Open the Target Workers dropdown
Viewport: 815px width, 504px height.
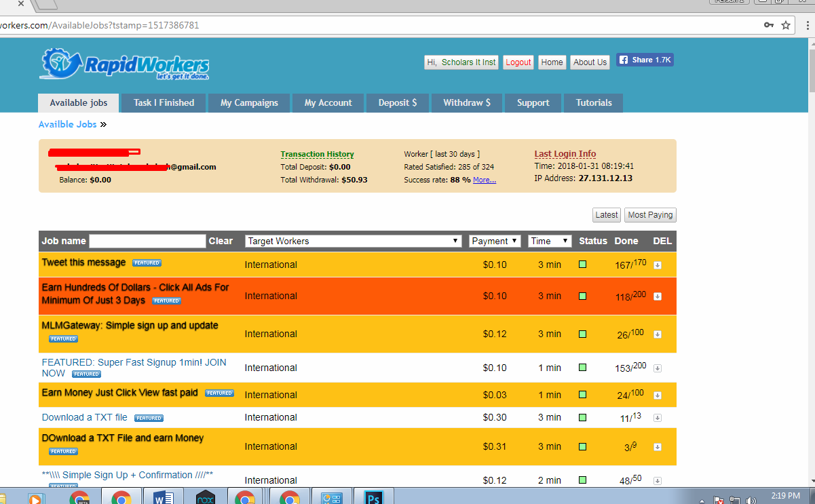click(x=354, y=241)
